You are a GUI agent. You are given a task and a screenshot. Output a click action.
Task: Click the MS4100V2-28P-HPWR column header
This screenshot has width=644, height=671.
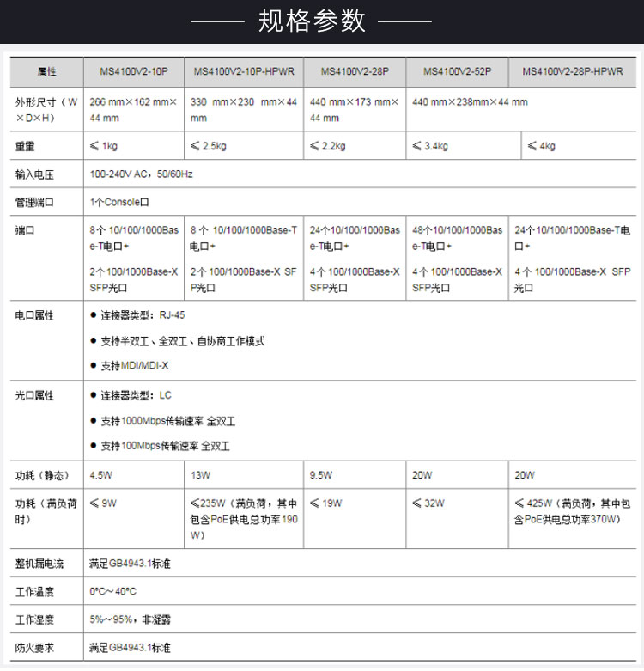pos(572,71)
